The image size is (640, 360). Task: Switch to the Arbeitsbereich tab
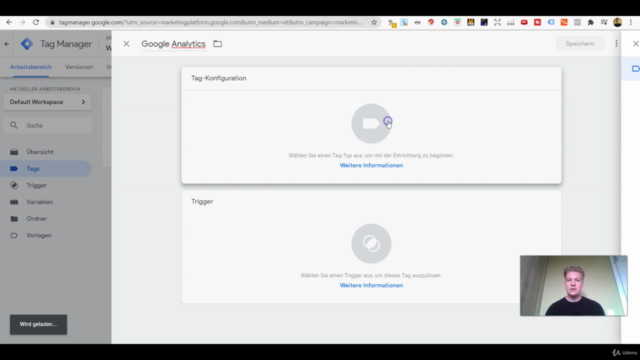pyautogui.click(x=31, y=67)
